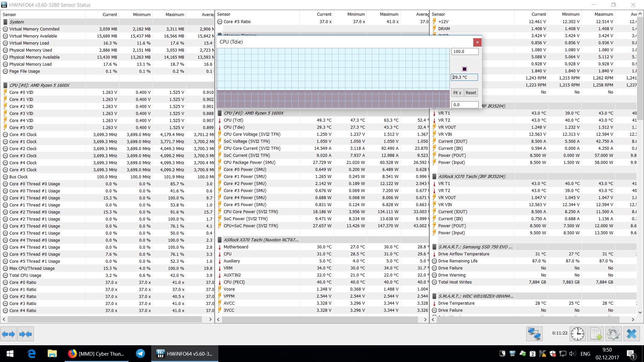
Task: Open sensor settings gear icon
Action: (613, 334)
